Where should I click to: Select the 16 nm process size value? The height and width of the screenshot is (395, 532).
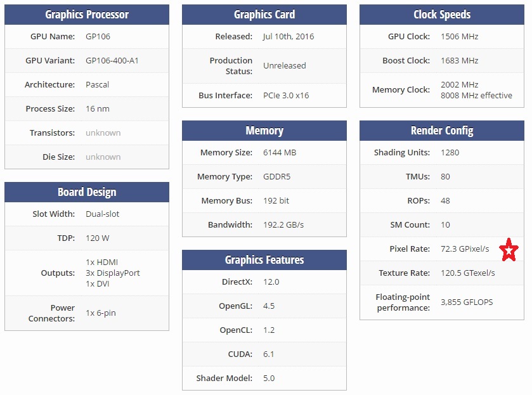[98, 109]
